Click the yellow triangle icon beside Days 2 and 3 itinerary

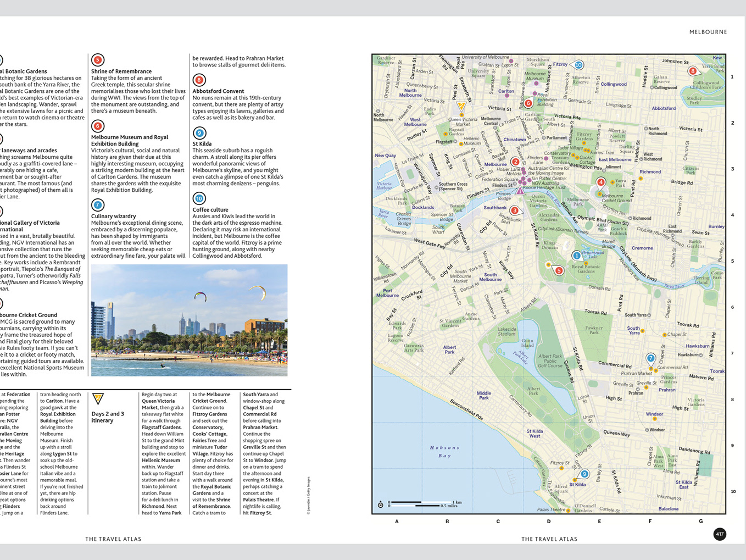[98, 398]
